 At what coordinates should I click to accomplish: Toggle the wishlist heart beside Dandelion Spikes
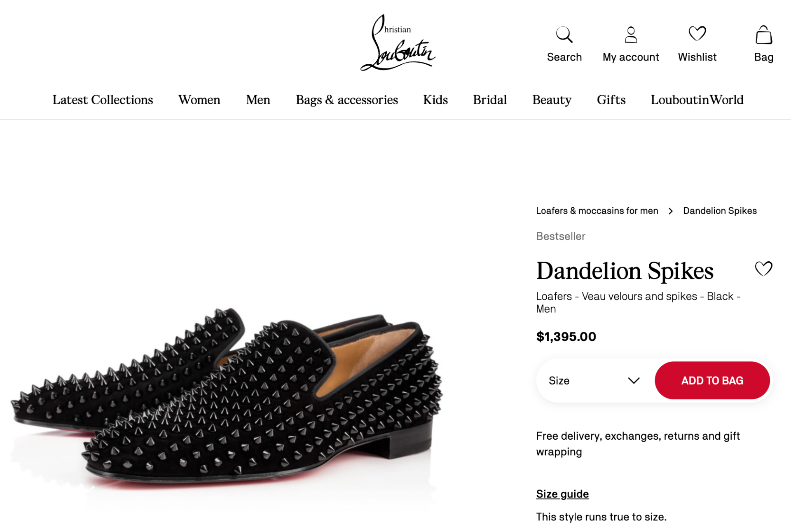(764, 269)
